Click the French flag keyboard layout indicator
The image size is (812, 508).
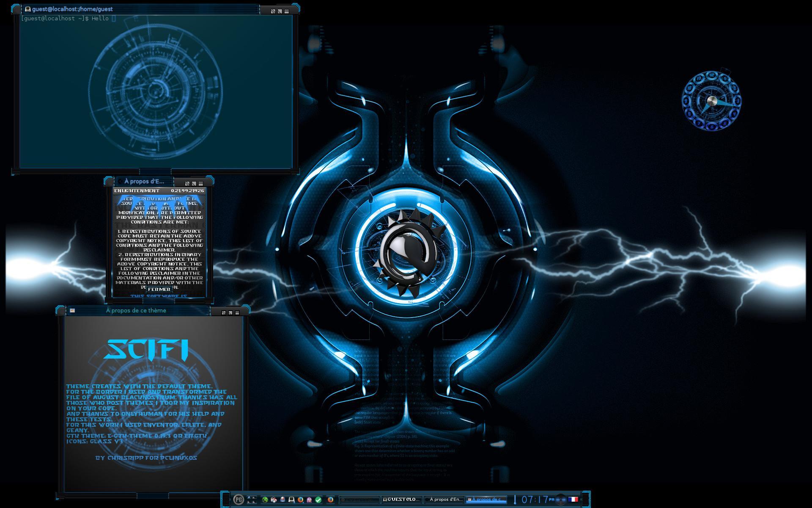click(x=573, y=500)
